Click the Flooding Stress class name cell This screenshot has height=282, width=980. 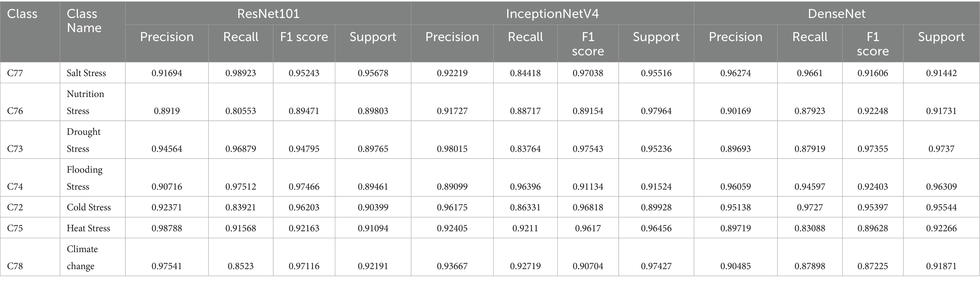click(84, 177)
